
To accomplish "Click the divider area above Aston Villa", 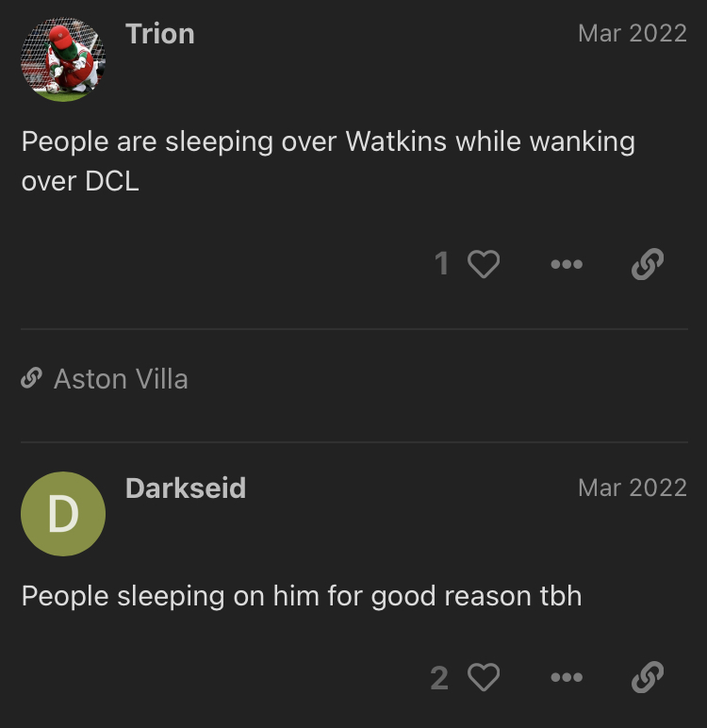I will tap(354, 329).
